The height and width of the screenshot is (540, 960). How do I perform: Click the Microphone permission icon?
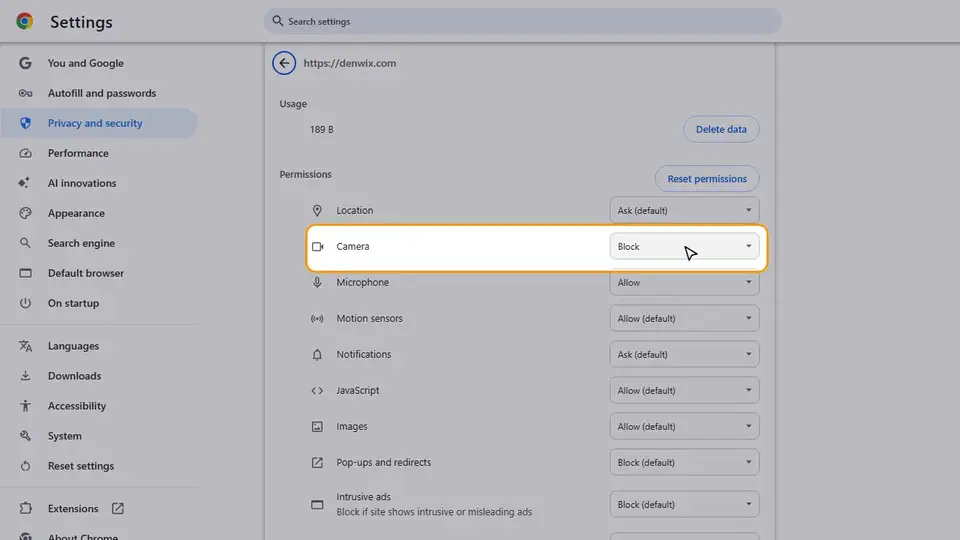coord(317,282)
